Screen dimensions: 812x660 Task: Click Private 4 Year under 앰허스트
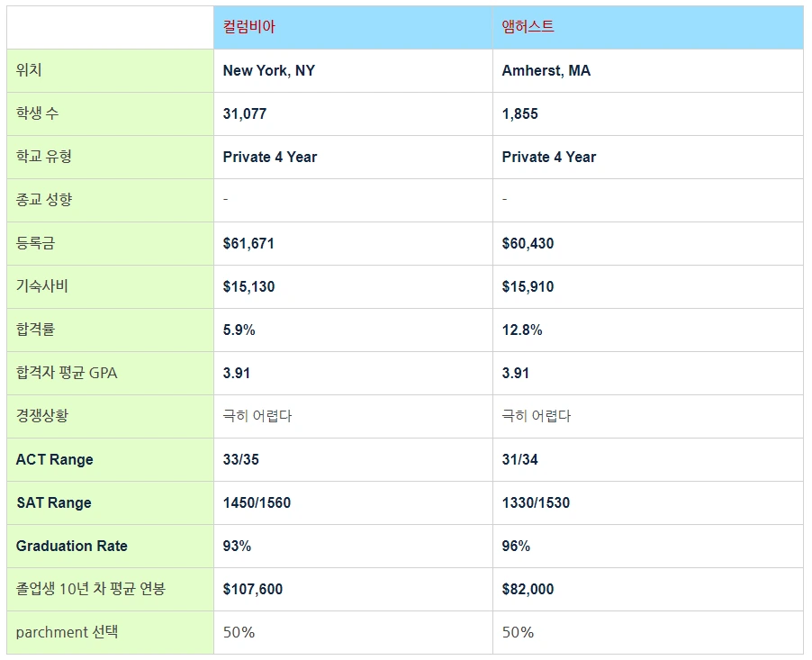click(549, 157)
